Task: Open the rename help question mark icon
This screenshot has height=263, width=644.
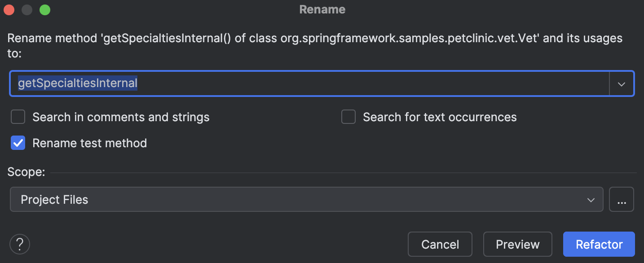Action: [x=19, y=244]
